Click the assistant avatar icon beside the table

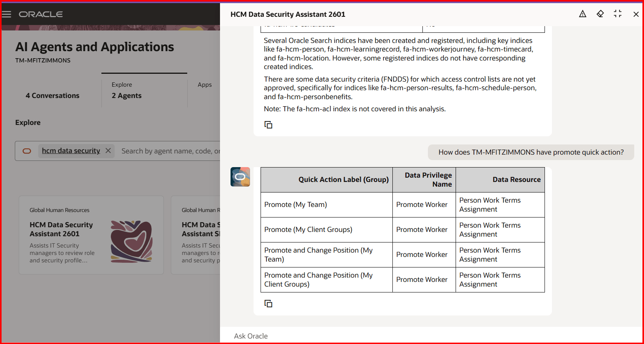click(240, 177)
